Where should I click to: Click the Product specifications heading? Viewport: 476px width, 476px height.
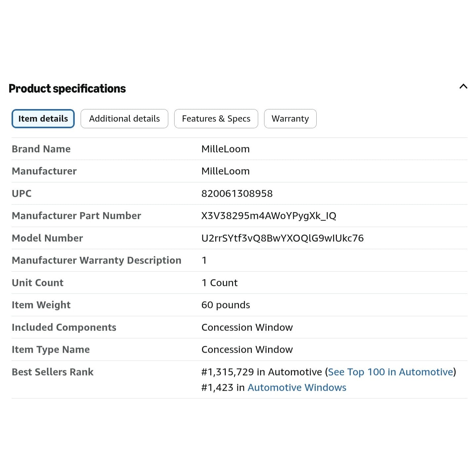67,89
